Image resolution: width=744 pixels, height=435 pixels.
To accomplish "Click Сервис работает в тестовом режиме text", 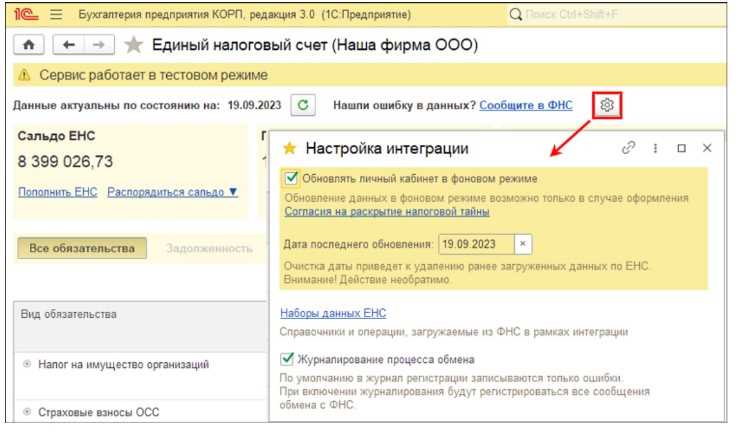I will [153, 75].
